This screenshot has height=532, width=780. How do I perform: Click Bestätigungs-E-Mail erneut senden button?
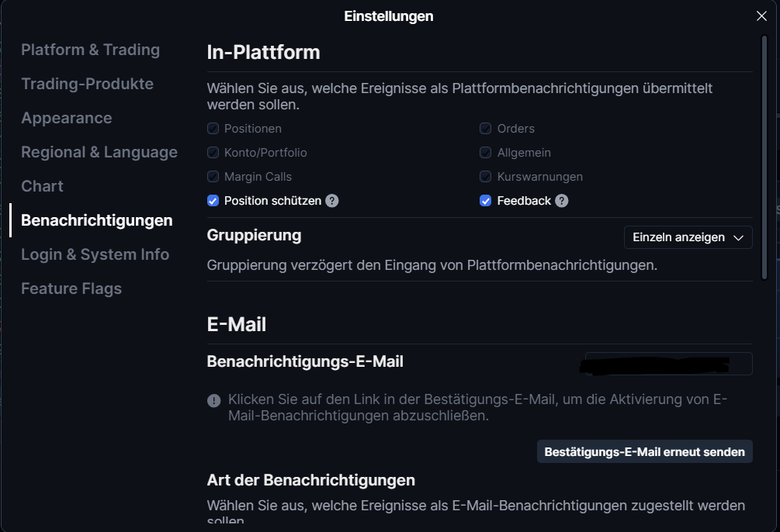pyautogui.click(x=645, y=451)
